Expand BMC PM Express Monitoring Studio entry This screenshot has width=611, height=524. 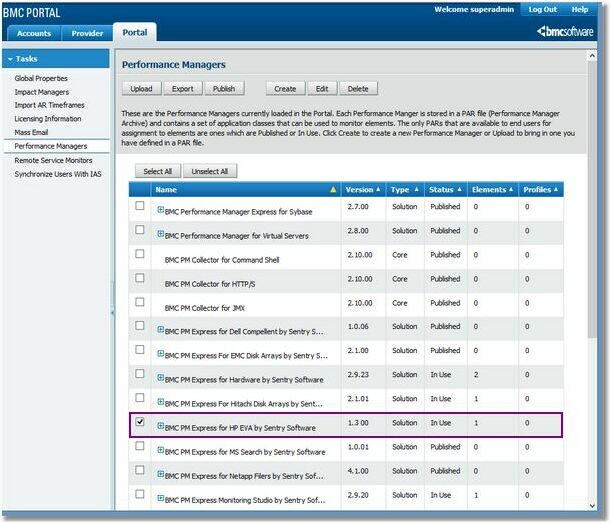(x=160, y=498)
